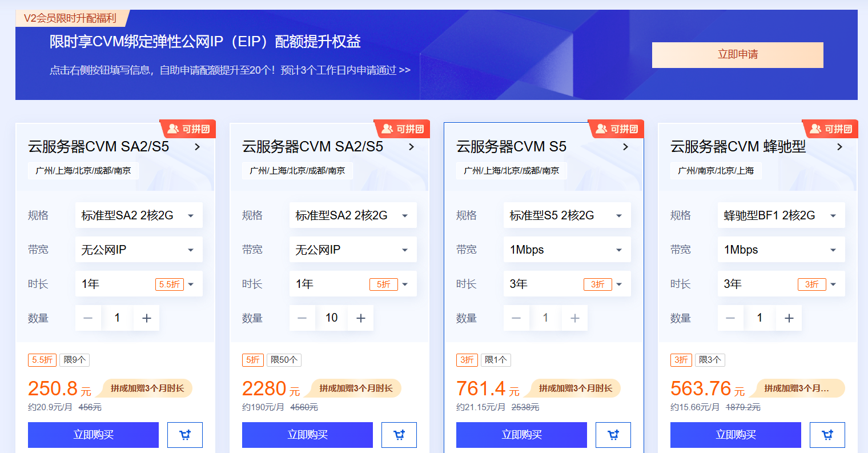The width and height of the screenshot is (868, 453).
Task: Click the 限50个 limit tag
Action: pyautogui.click(x=284, y=360)
